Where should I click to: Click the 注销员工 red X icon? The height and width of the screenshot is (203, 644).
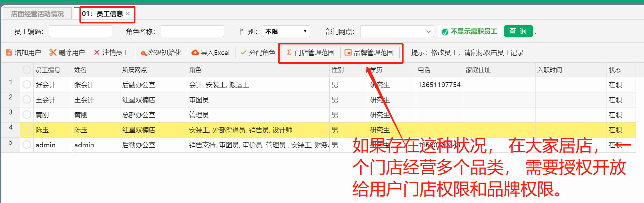pyautogui.click(x=97, y=52)
